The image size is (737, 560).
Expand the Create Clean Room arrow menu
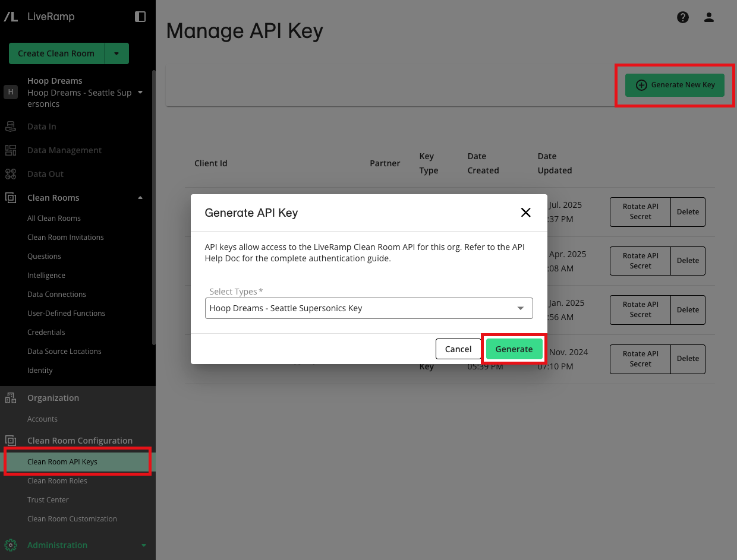(x=116, y=53)
